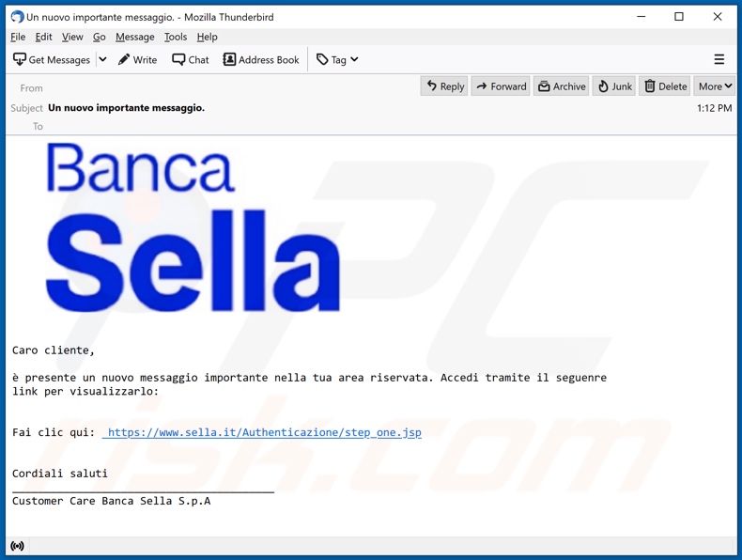Write a new message

tap(138, 59)
